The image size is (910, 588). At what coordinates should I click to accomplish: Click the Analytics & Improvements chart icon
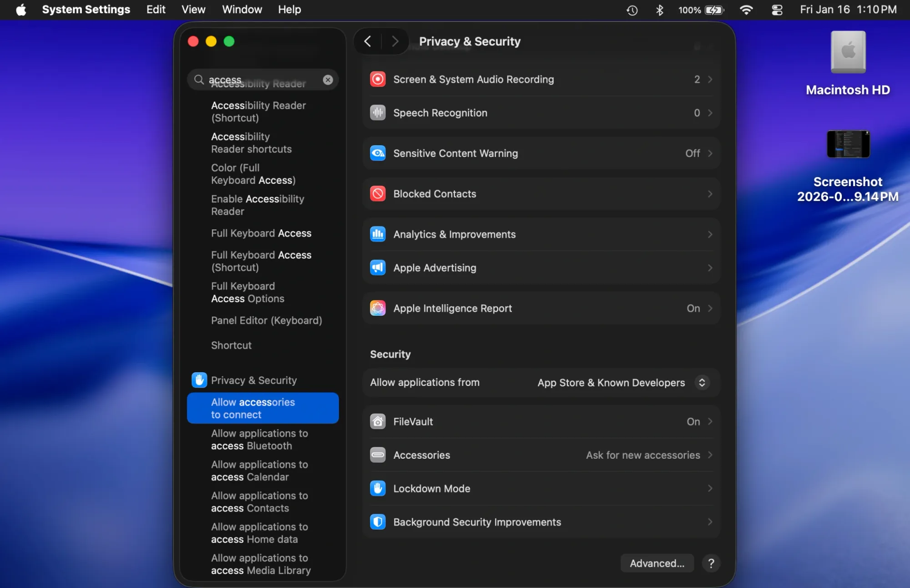pyautogui.click(x=378, y=234)
